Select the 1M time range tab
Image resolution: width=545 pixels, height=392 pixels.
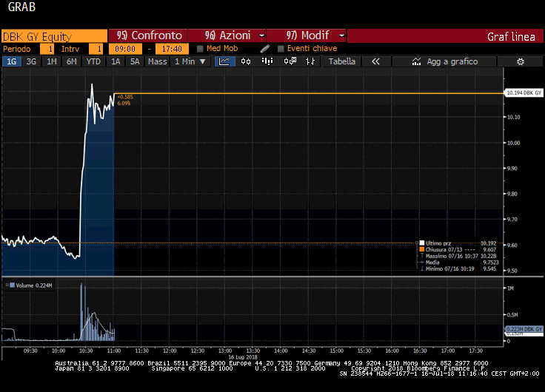click(51, 61)
